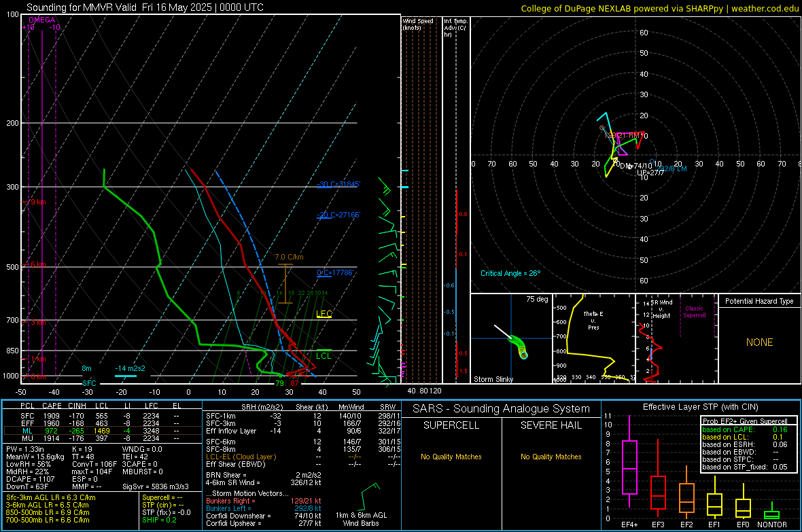Viewport: 802px width, 532px height.
Task: Click the 'Potential Hazard Type' header
Action: click(759, 301)
